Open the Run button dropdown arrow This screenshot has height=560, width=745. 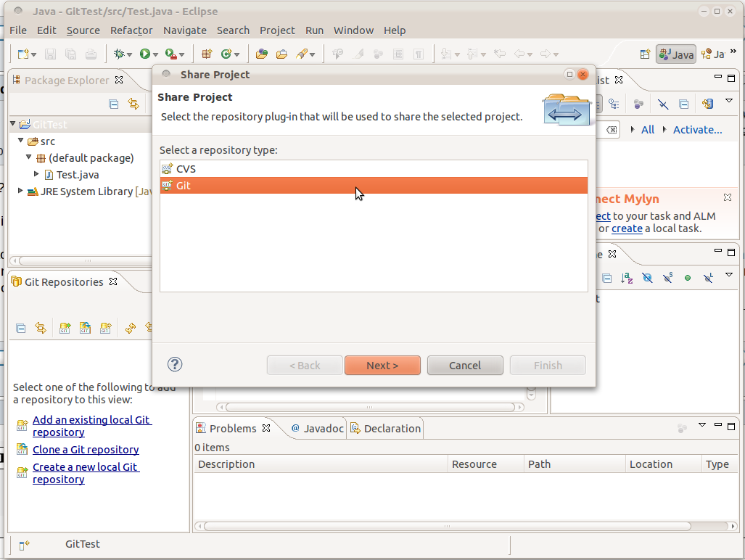(155, 55)
